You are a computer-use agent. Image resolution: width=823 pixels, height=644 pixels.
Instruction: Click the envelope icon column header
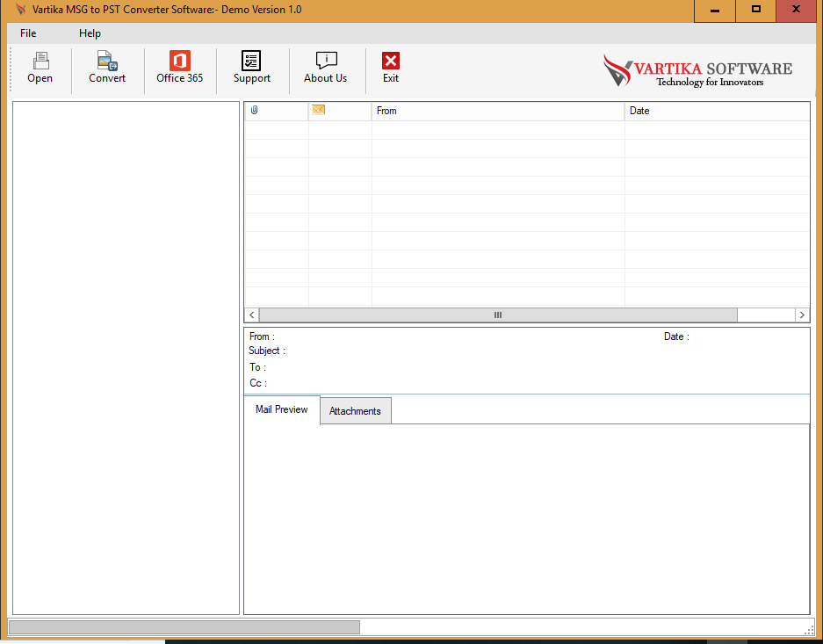pyautogui.click(x=340, y=111)
